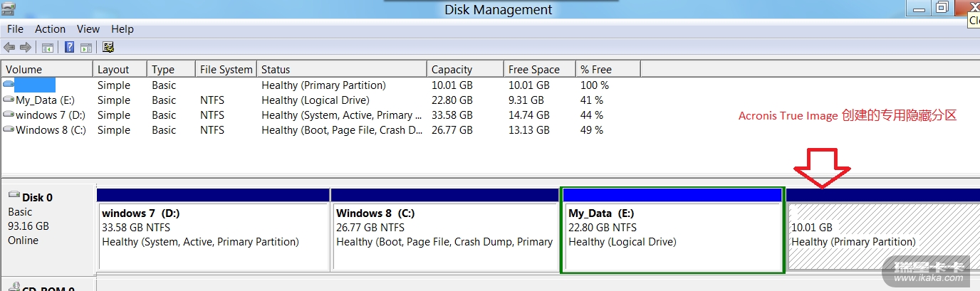980x291 pixels.
Task: Click the Settings toolbar icon with gear
Action: pyautogui.click(x=108, y=48)
